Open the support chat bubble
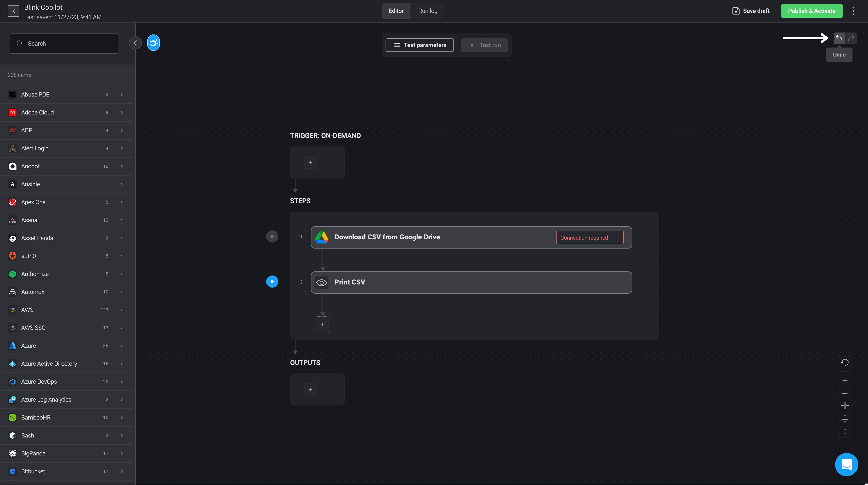Screen dimensions: 868x485 coord(846,464)
